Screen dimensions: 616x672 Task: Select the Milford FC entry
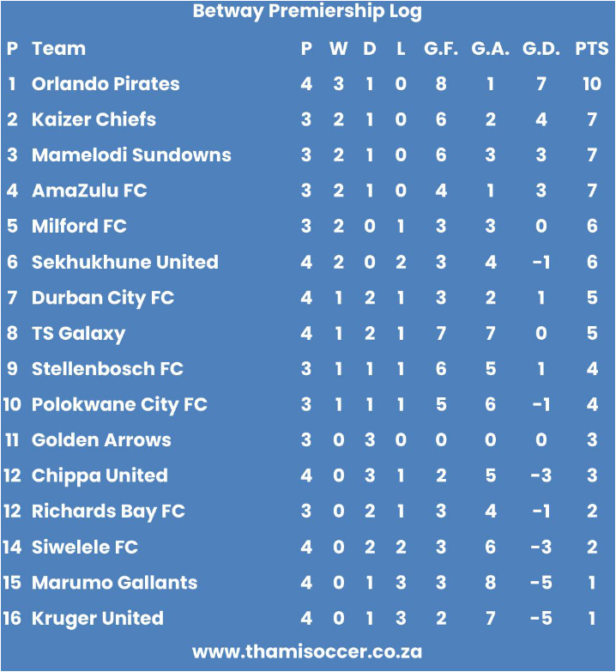tap(79, 226)
